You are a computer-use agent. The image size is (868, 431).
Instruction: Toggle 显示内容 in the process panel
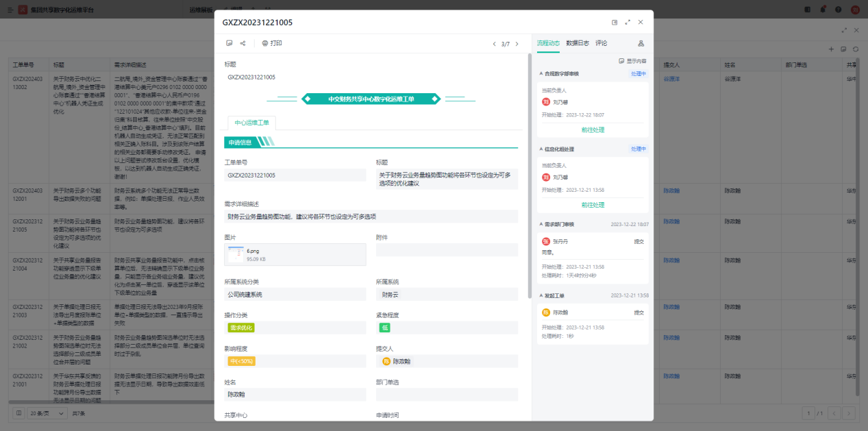coord(632,61)
